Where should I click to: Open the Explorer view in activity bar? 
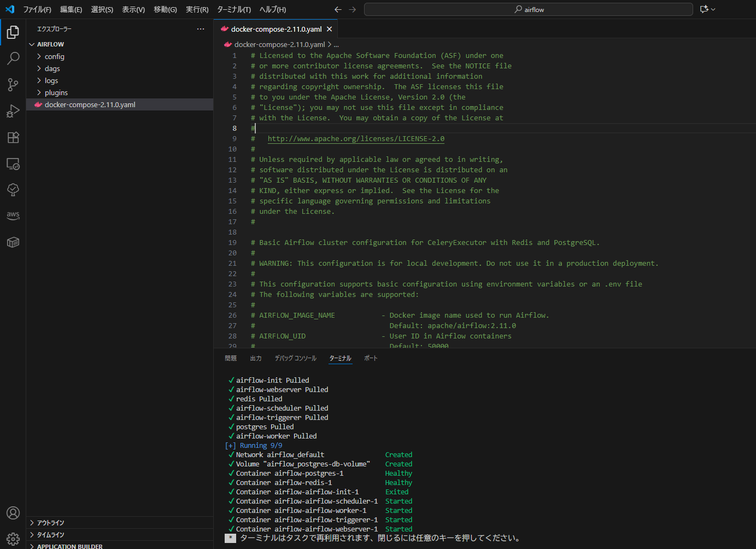coord(13,32)
